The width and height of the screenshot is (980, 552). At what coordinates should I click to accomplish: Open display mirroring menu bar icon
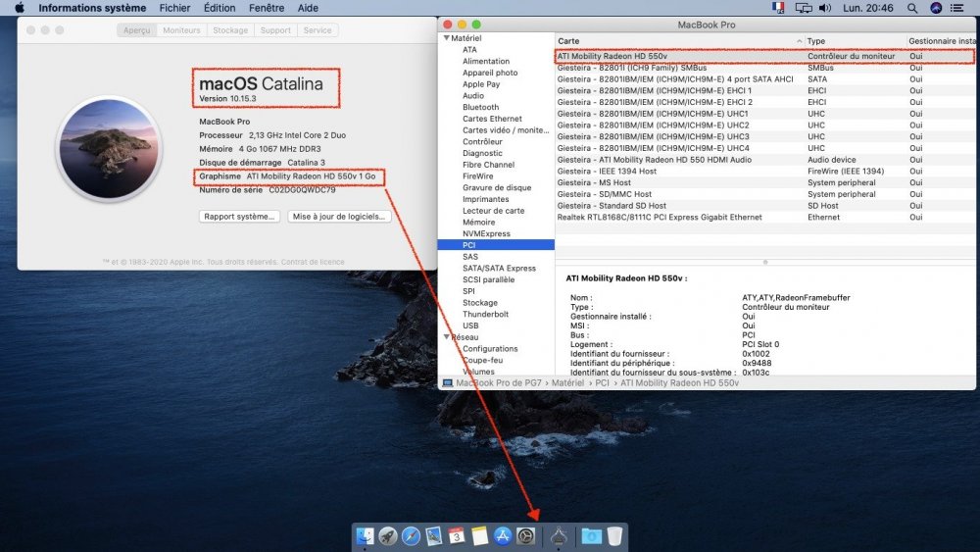804,8
